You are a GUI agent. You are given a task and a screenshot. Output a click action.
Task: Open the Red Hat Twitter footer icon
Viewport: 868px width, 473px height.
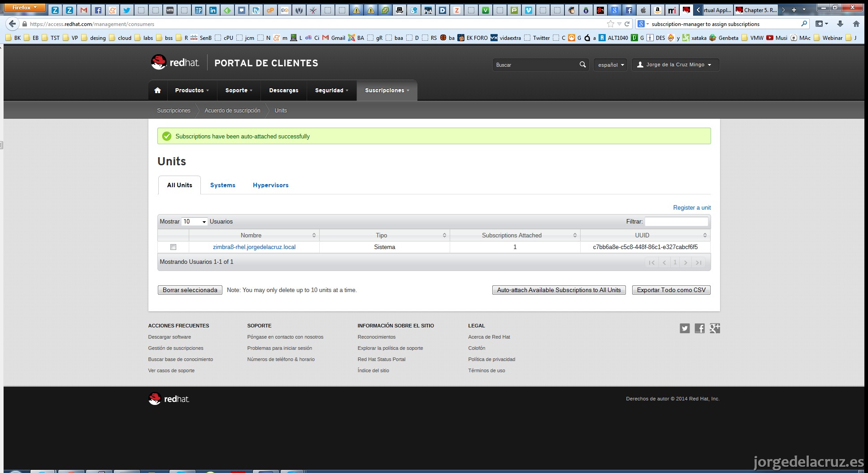(685, 328)
